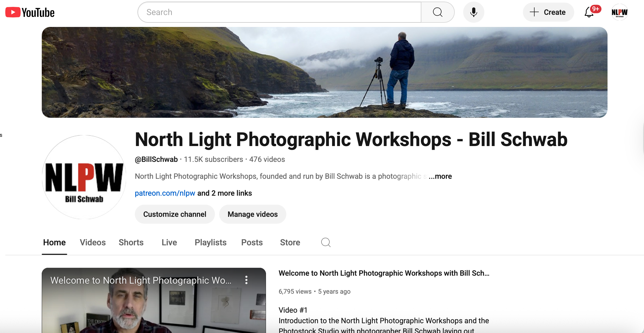Click the channel search magnifier icon
Viewport: 644px width, 333px height.
(326, 242)
